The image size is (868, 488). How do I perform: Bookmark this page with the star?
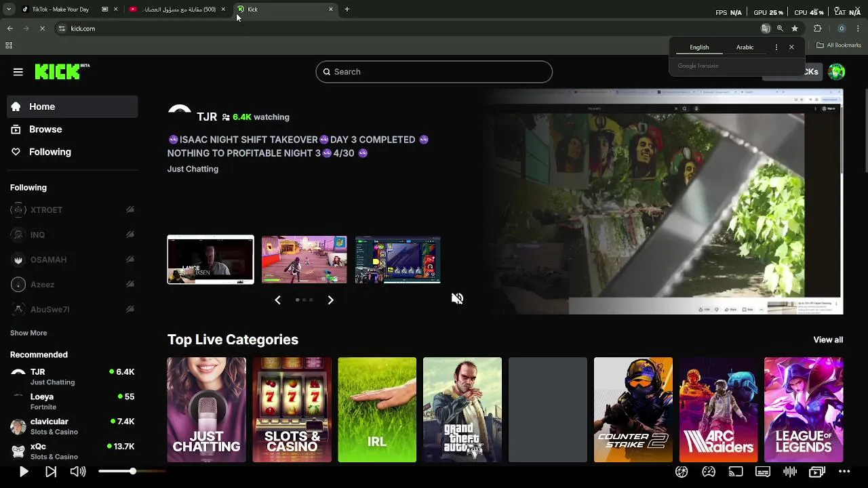point(795,28)
